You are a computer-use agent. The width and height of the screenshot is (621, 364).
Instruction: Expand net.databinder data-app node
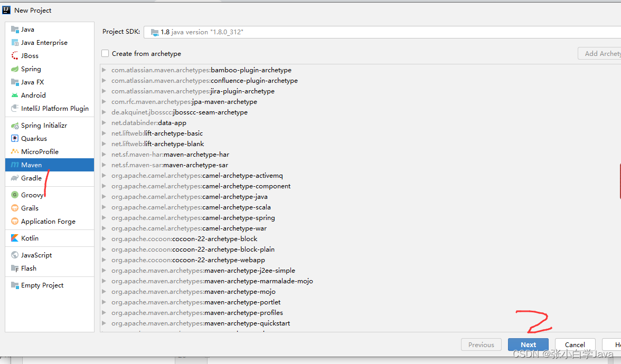click(103, 122)
